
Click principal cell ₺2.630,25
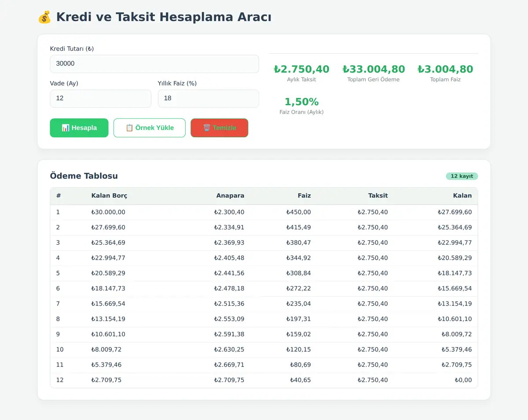(x=229, y=350)
